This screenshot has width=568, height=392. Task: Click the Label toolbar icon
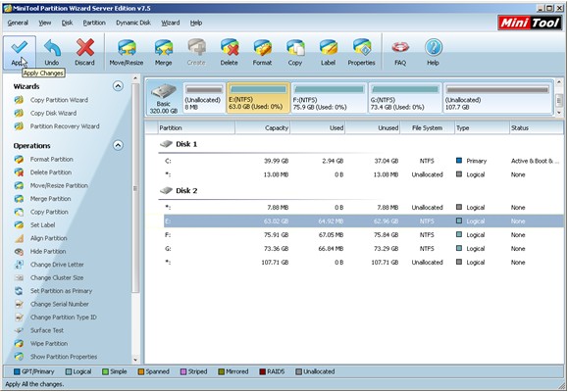point(329,47)
